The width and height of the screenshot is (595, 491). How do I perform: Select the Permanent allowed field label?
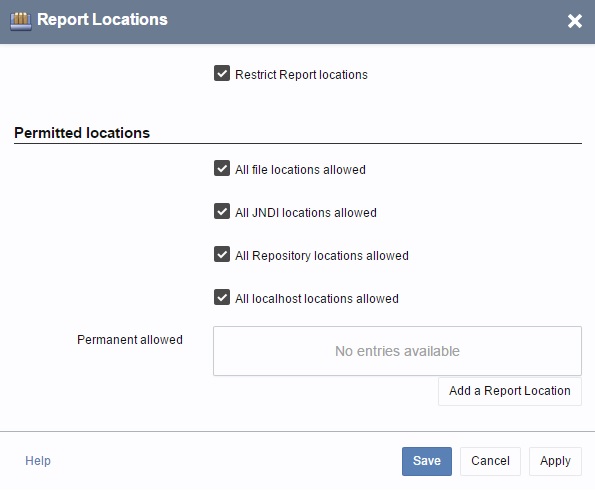(x=130, y=340)
